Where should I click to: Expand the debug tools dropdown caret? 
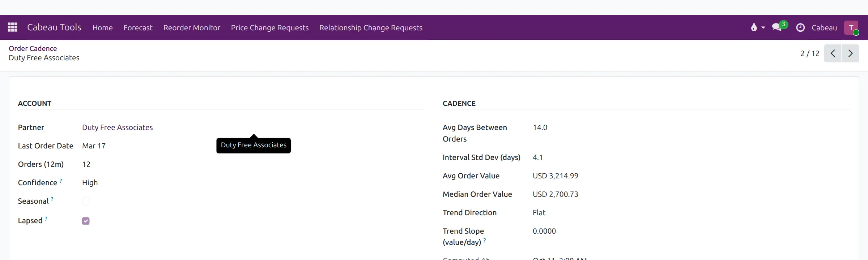pos(763,28)
